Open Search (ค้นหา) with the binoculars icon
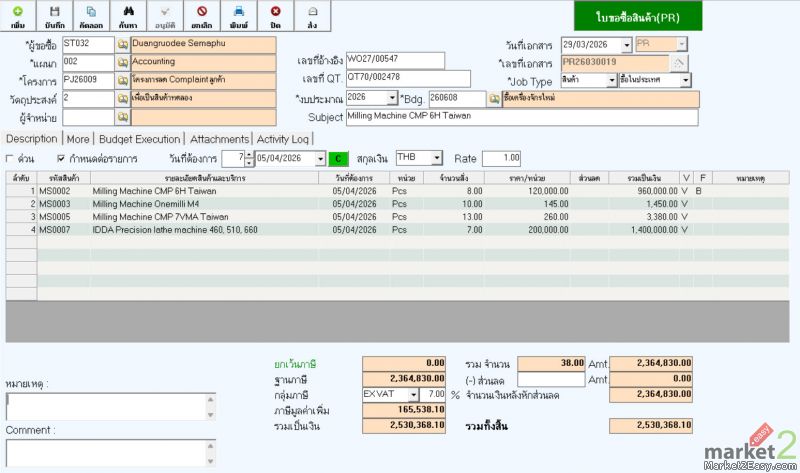This screenshot has width=800, height=473. click(128, 15)
